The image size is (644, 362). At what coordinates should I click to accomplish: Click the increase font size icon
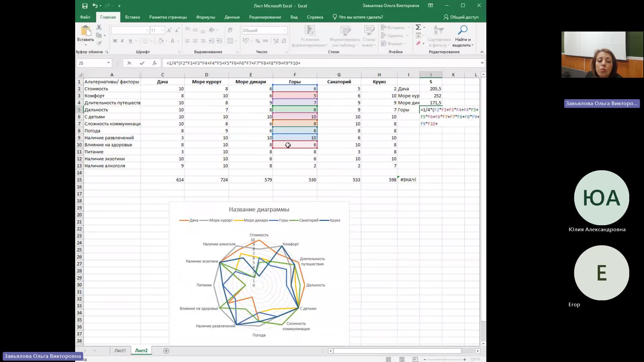(x=169, y=30)
